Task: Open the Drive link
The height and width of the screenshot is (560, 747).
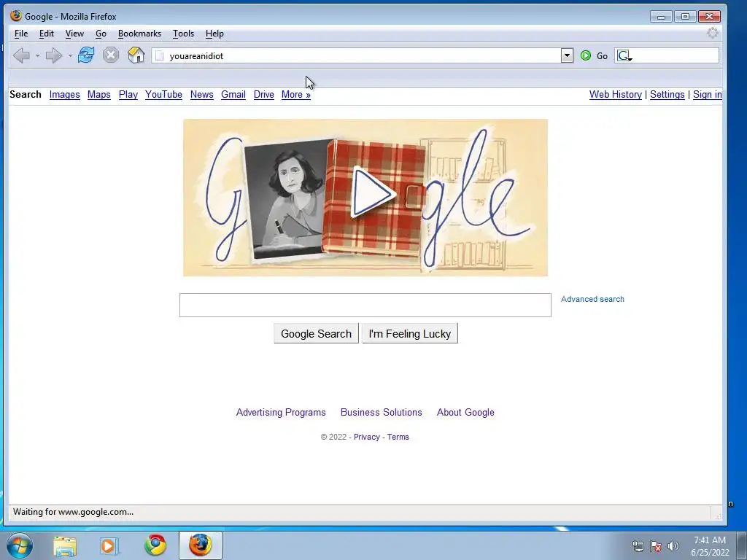Action: click(264, 94)
